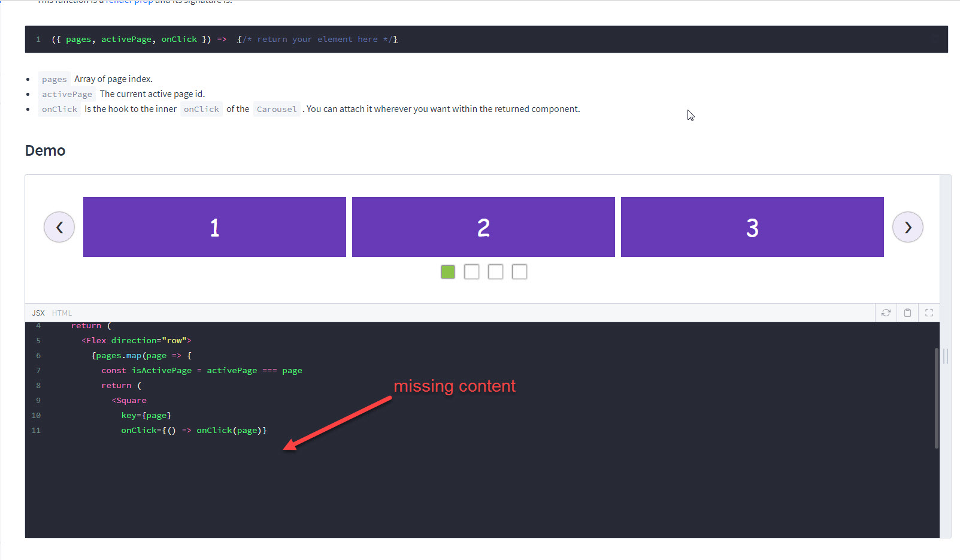Switch to the JSX tab
Viewport: 960px width, 560px height.
click(x=38, y=312)
